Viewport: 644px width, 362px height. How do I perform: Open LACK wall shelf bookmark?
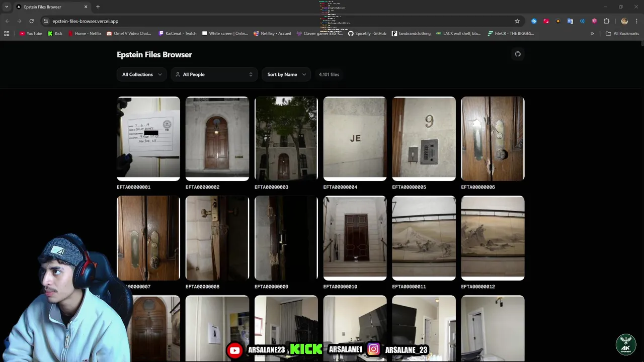pyautogui.click(x=458, y=34)
